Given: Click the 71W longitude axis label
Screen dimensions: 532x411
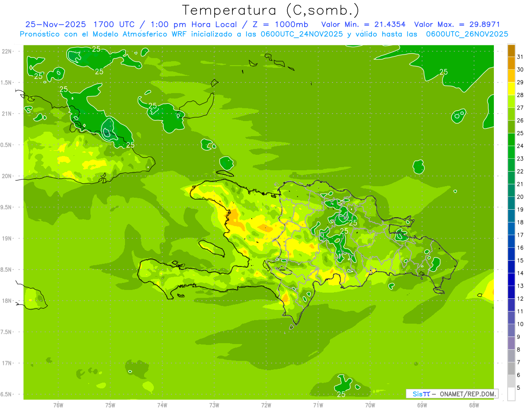Looking at the screenshot, I should pyautogui.click(x=318, y=405).
